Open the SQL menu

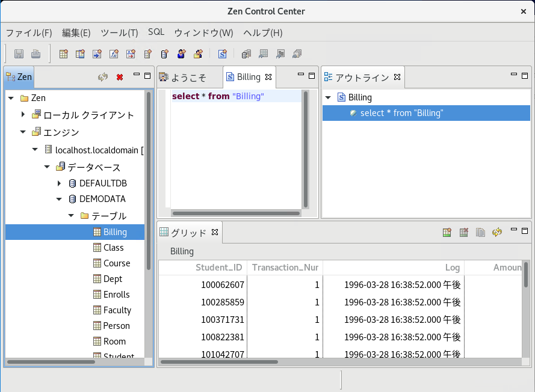(x=156, y=32)
